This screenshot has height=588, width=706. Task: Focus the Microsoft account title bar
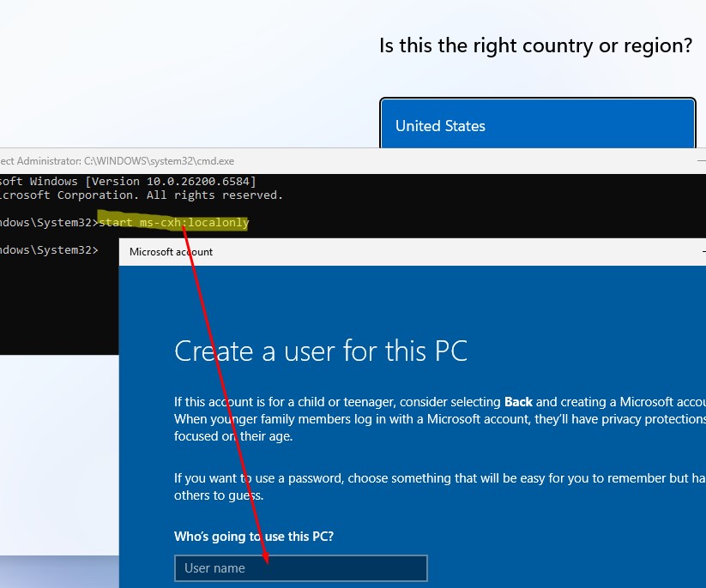point(386,252)
